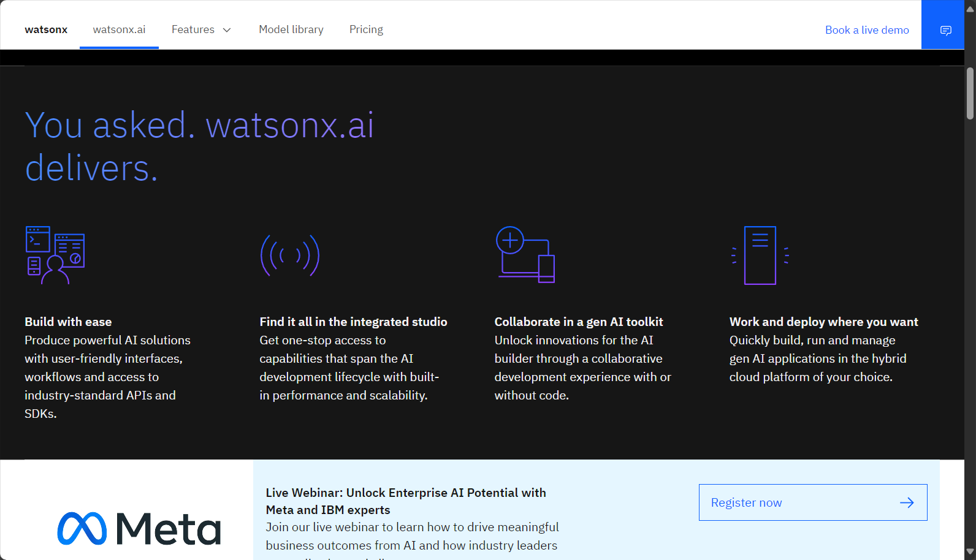Open the Model library tab
Viewport: 976px width, 560px height.
pyautogui.click(x=291, y=29)
